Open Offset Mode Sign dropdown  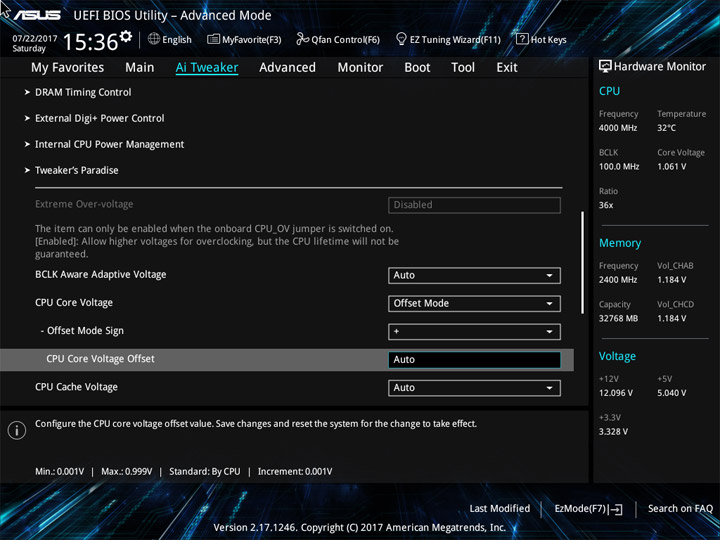coord(474,332)
